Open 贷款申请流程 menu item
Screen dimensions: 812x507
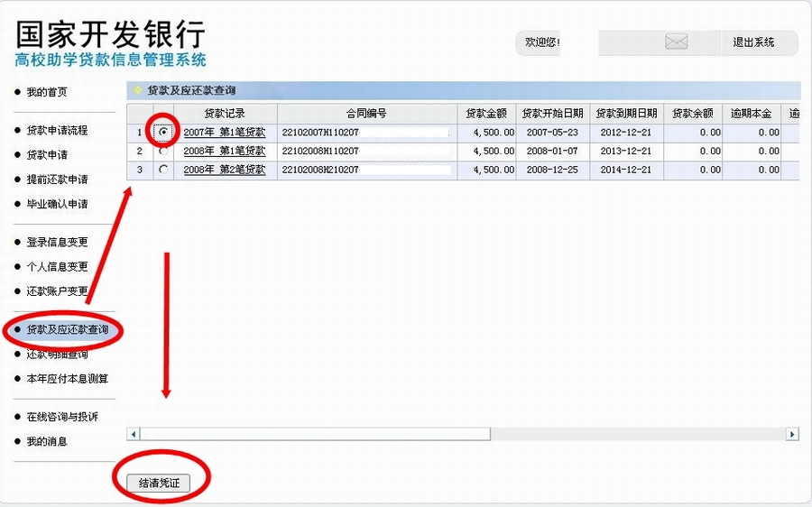coord(57,130)
